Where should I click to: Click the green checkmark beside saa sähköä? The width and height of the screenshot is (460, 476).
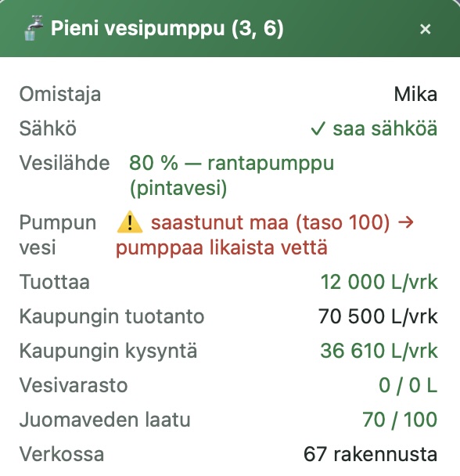click(x=318, y=128)
